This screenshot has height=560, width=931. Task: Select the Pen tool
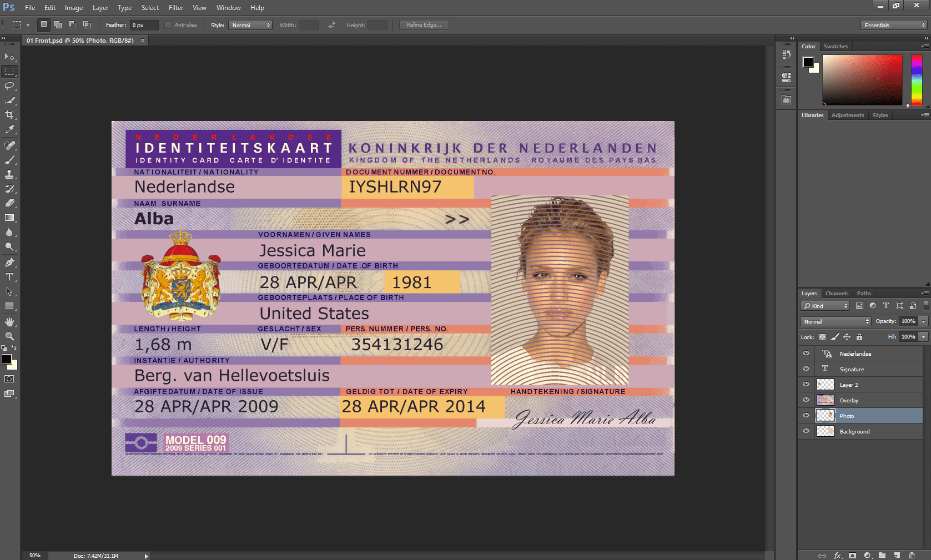9,263
